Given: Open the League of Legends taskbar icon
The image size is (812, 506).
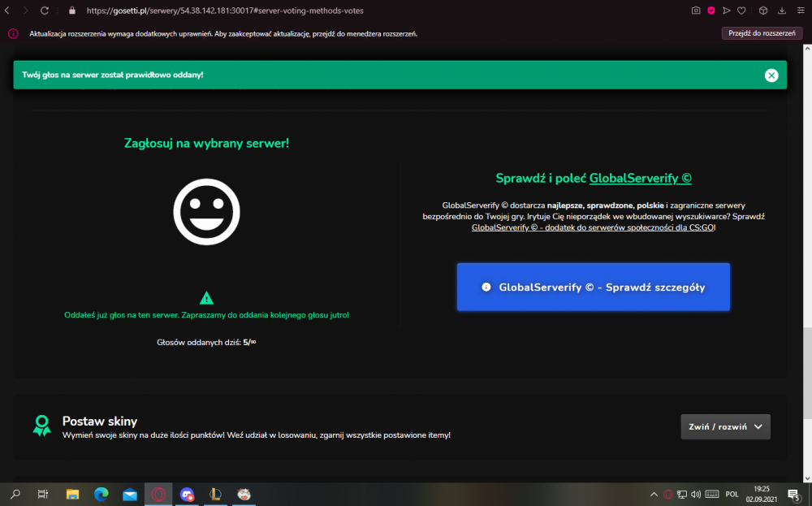Looking at the screenshot, I should (215, 494).
